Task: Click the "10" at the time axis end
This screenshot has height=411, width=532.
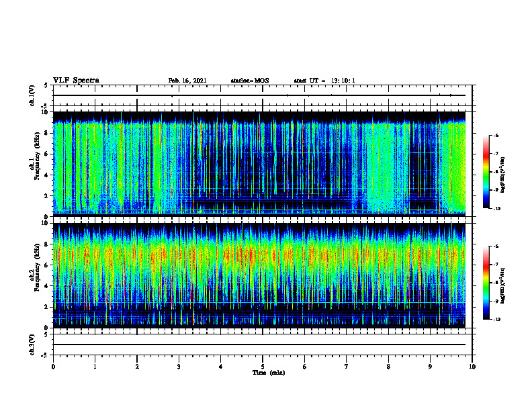Action: click(472, 367)
